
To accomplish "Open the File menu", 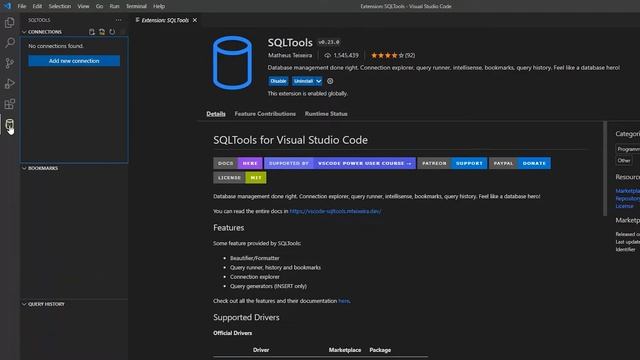I will pyautogui.click(x=22, y=6).
